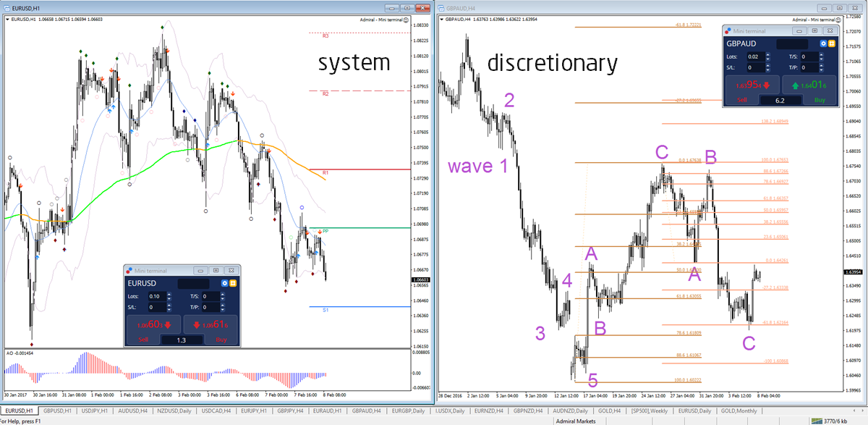The image size is (868, 425).
Task: Click AO indicator label in EURUSD subwindow
Action: (20, 353)
